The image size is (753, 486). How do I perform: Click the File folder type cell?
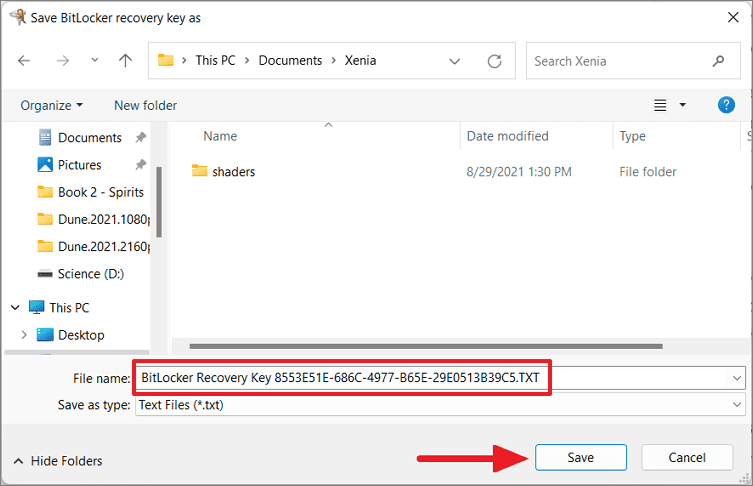[x=647, y=172]
